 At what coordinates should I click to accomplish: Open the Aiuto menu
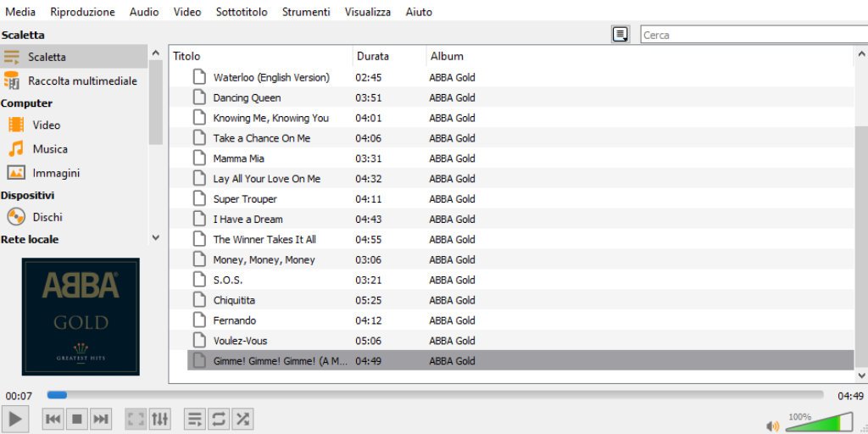419,12
